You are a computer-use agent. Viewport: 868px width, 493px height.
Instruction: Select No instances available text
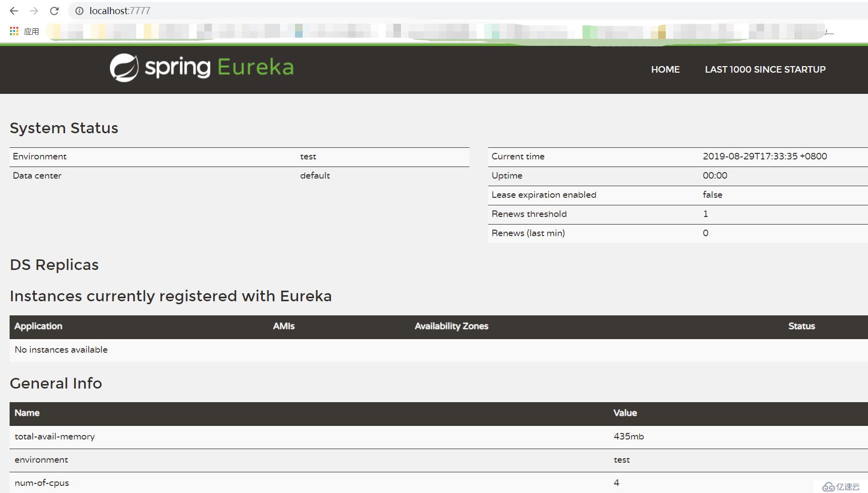tap(61, 350)
